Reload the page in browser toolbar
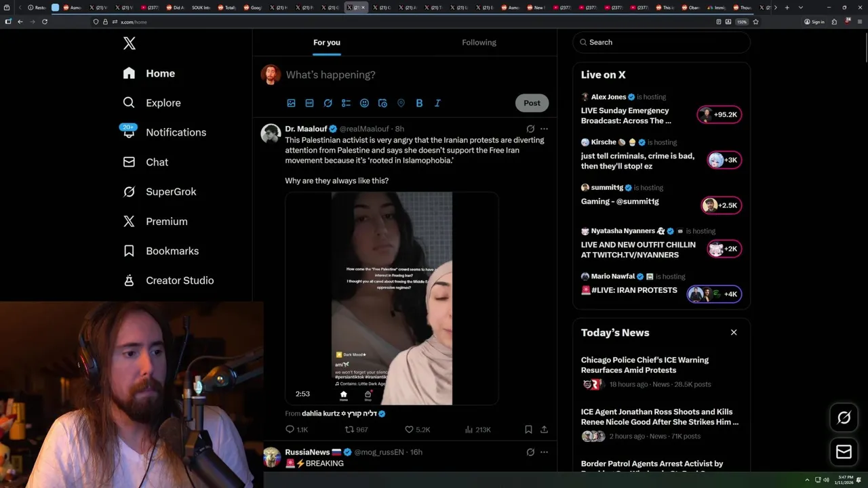Image resolution: width=868 pixels, height=488 pixels. click(x=45, y=22)
